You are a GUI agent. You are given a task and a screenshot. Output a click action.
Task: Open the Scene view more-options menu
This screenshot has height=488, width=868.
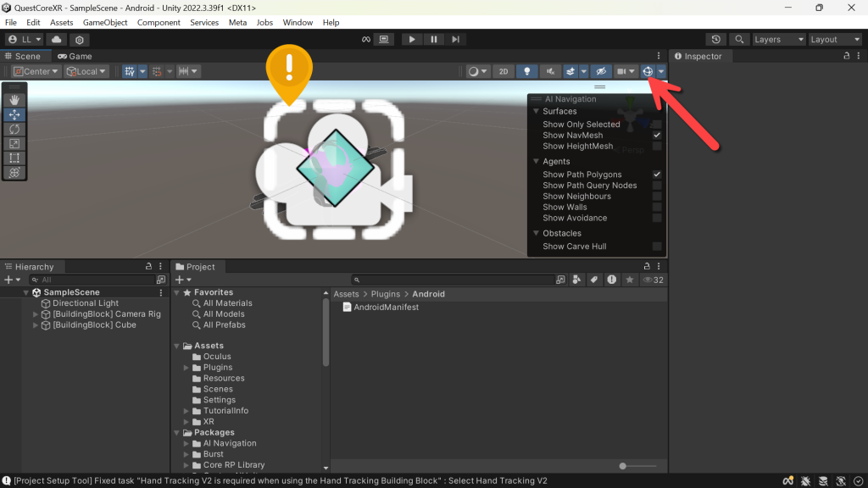[x=659, y=56]
